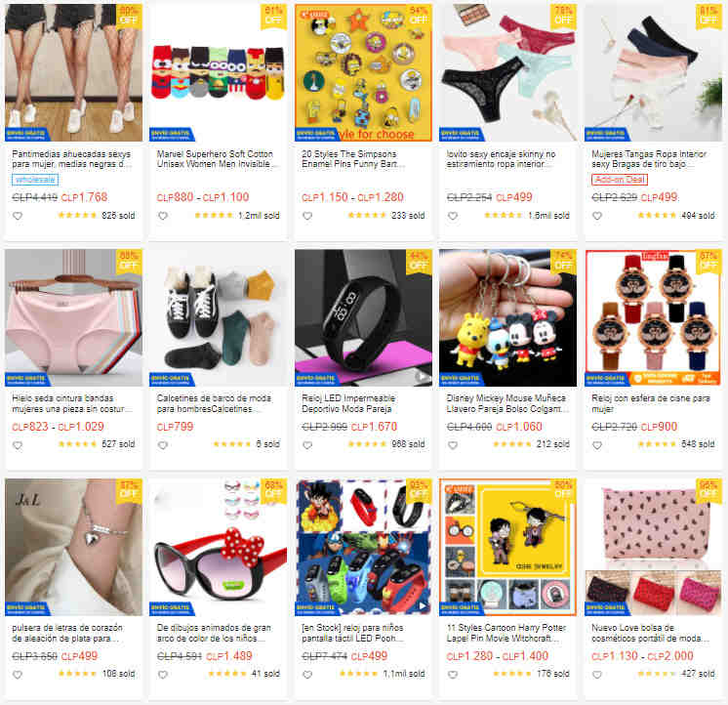Play video on reloj para niños thumbnail

click(423, 606)
